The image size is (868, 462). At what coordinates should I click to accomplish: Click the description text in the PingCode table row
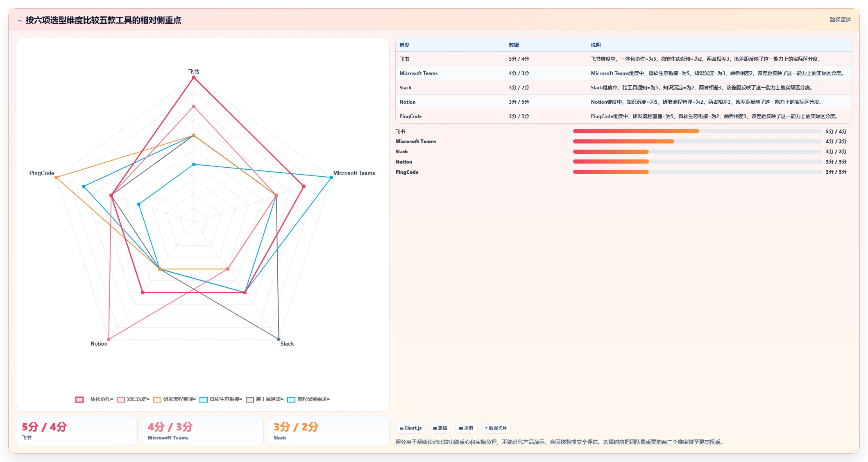715,116
